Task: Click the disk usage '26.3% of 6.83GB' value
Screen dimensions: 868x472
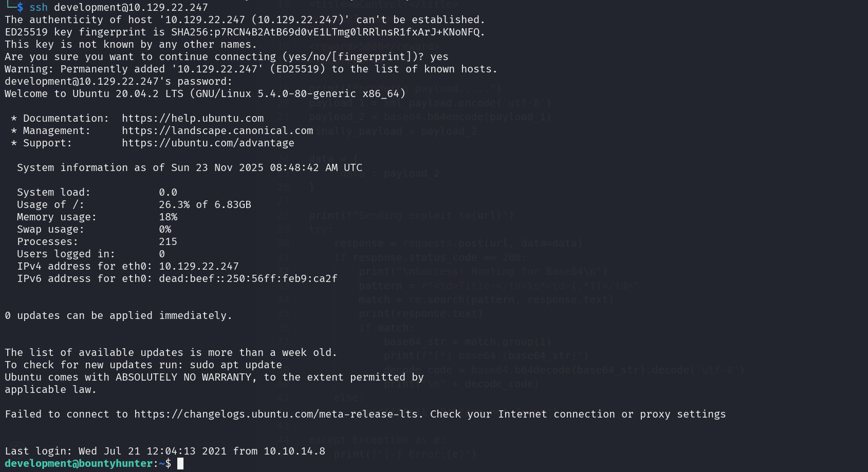Action: [x=205, y=205]
